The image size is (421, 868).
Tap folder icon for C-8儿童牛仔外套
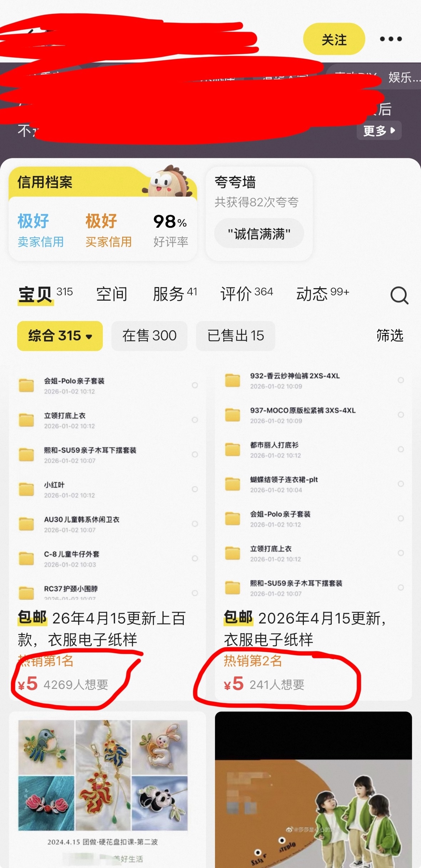(26, 559)
